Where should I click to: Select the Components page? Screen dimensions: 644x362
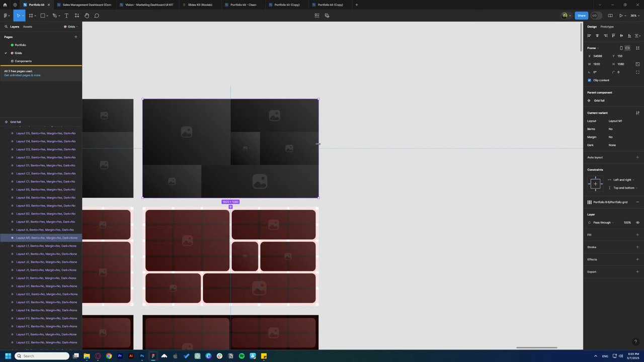click(x=23, y=61)
